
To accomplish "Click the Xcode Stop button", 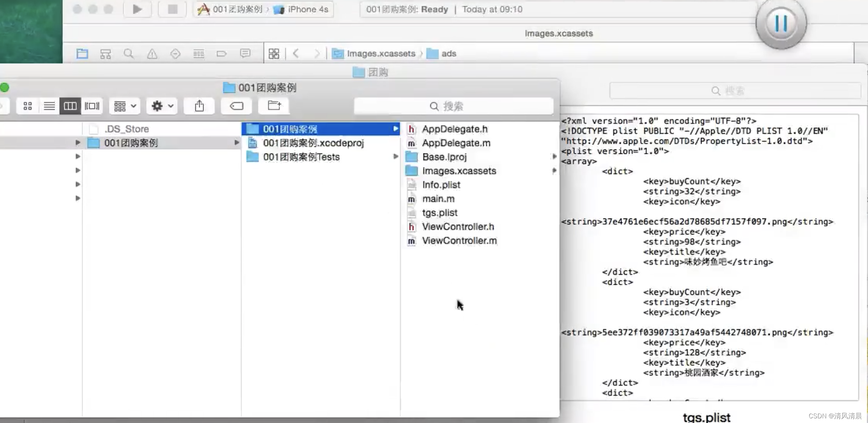I will 172,9.
